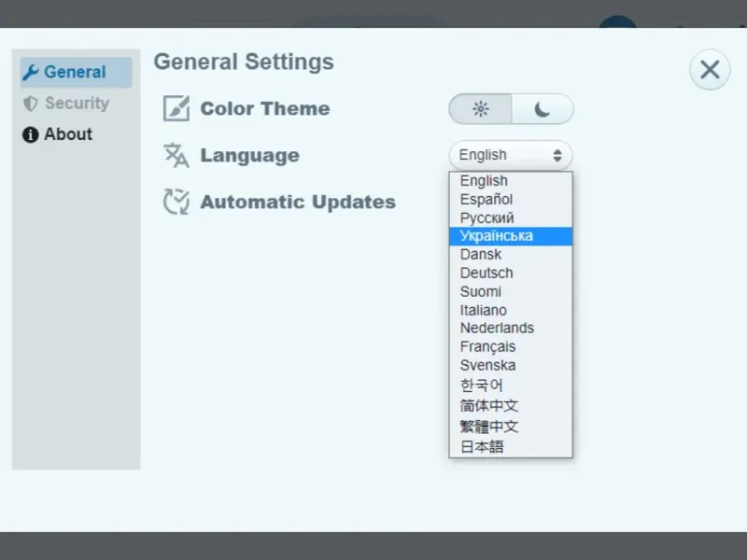
Task: Open the About tab
Action: tap(68, 134)
